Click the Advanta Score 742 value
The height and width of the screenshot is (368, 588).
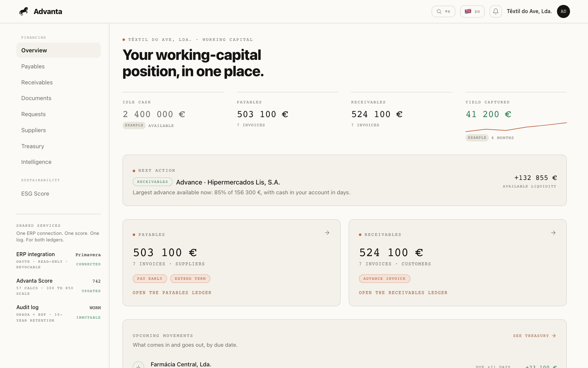[97, 281]
